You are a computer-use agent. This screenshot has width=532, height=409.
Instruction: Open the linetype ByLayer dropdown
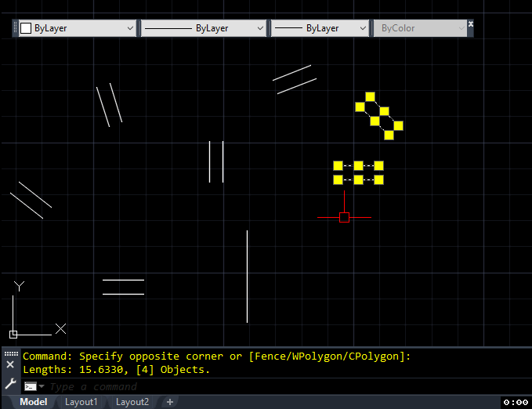click(x=203, y=28)
